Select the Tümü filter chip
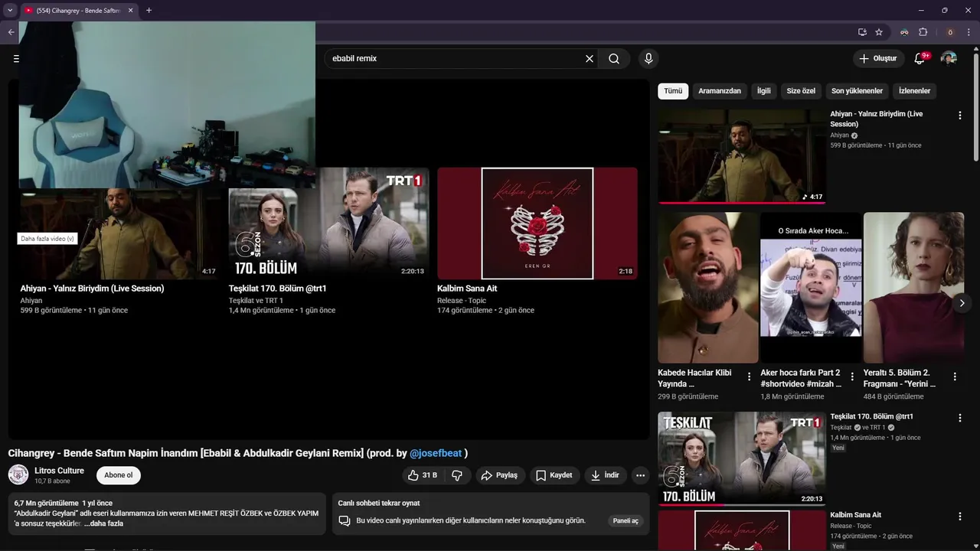The image size is (980, 551). point(673,91)
